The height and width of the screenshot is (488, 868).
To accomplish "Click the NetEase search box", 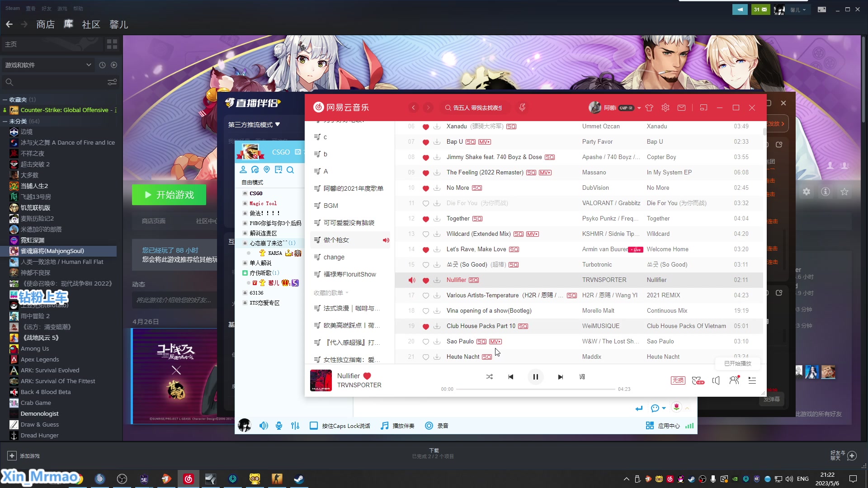I will click(x=476, y=108).
